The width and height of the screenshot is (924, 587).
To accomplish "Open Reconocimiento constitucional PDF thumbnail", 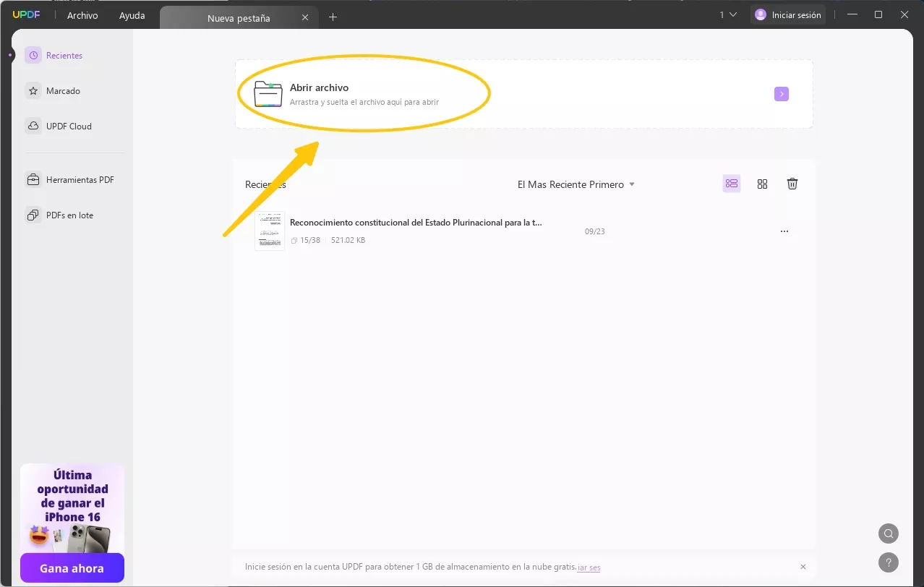I will (x=270, y=231).
